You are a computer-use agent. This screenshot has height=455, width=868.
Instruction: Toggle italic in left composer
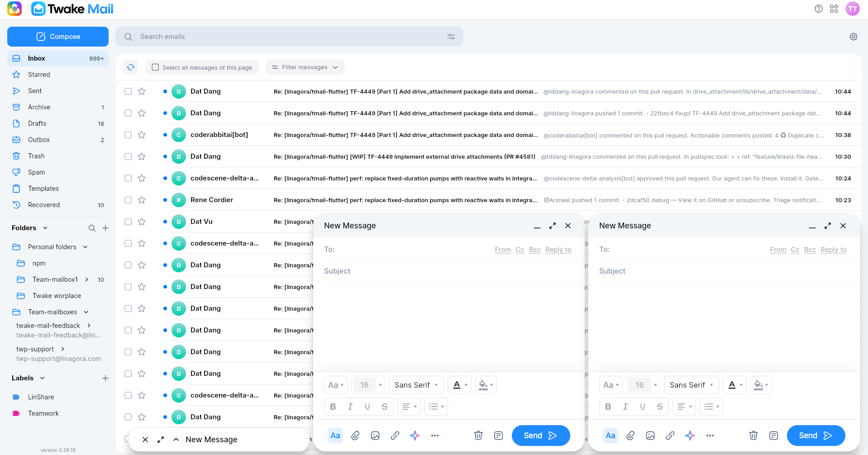pyautogui.click(x=350, y=407)
